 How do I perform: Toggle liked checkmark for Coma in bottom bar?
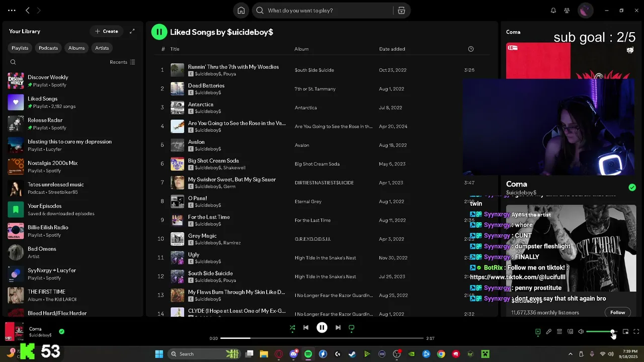pos(61,331)
